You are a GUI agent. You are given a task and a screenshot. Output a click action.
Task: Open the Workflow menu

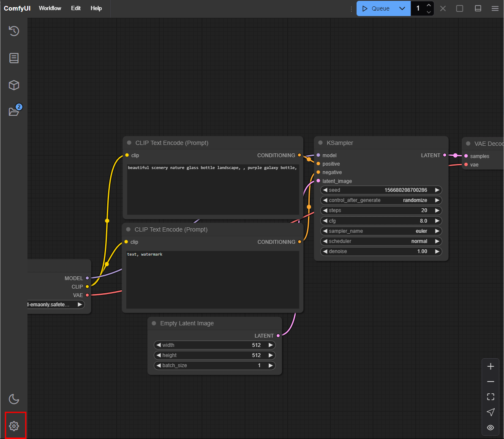pyautogui.click(x=50, y=8)
